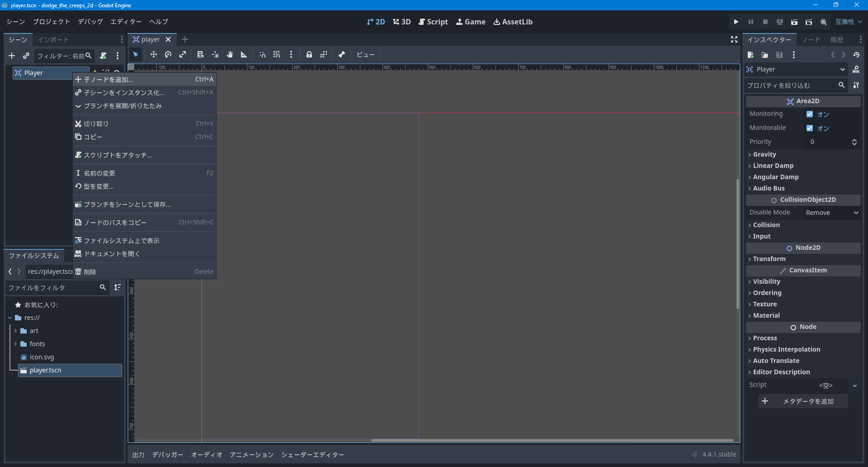Image resolution: width=868 pixels, height=467 pixels.
Task: Open the inspector object history icon
Action: [856, 55]
